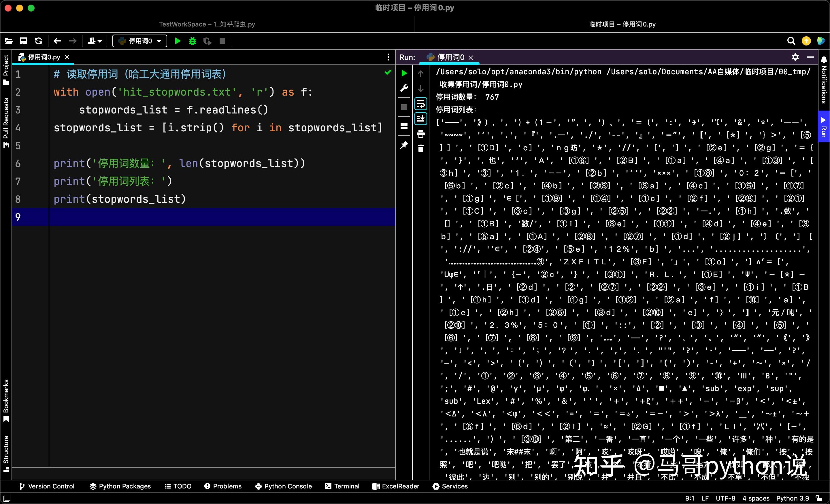Save the current file

click(24, 41)
